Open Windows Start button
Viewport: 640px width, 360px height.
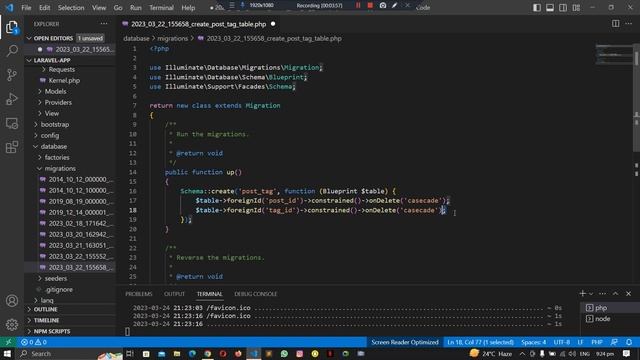(7, 353)
